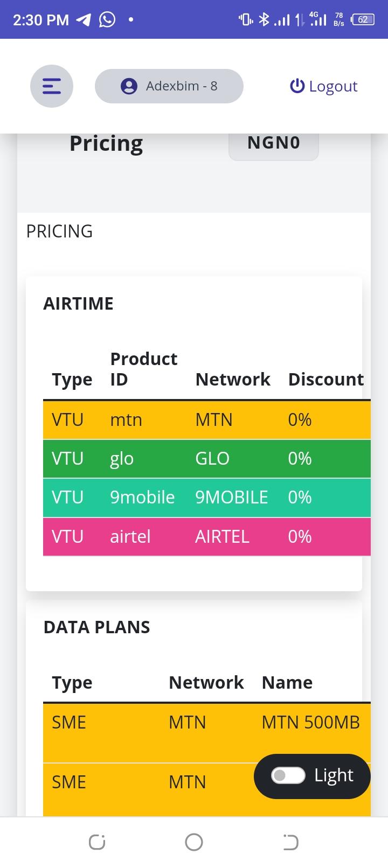Select the GLO airtime row
This screenshot has height=868, width=388.
(207, 459)
